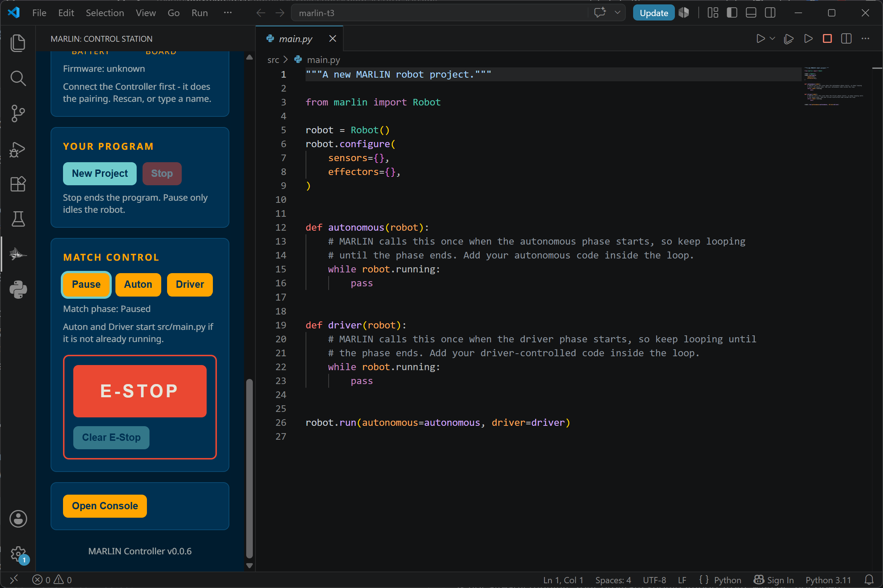Open the Manage gear icon
This screenshot has height=588, width=883.
point(18,554)
